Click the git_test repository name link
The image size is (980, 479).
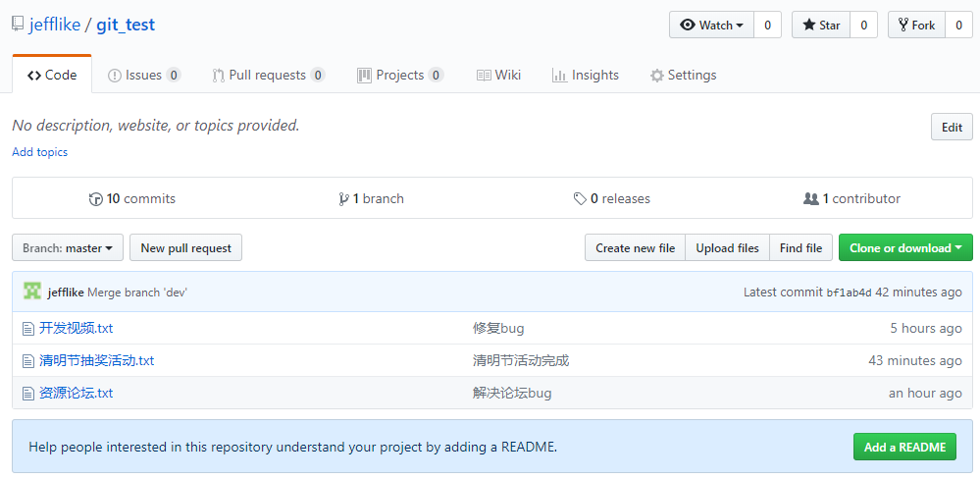(x=126, y=25)
